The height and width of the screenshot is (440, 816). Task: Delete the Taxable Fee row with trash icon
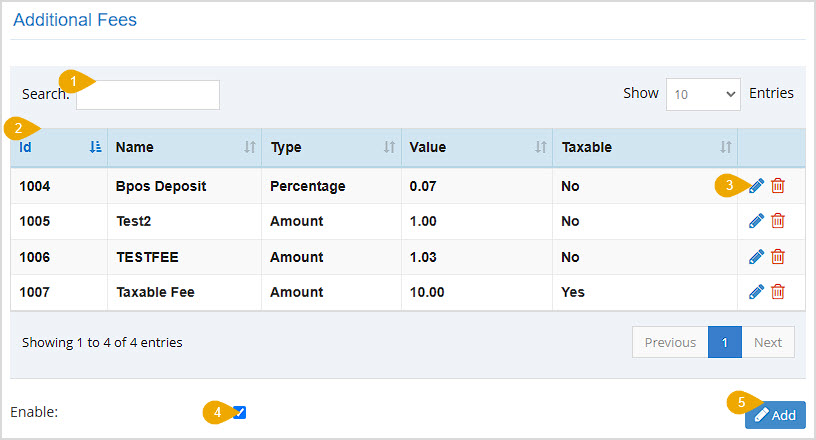pyautogui.click(x=777, y=292)
